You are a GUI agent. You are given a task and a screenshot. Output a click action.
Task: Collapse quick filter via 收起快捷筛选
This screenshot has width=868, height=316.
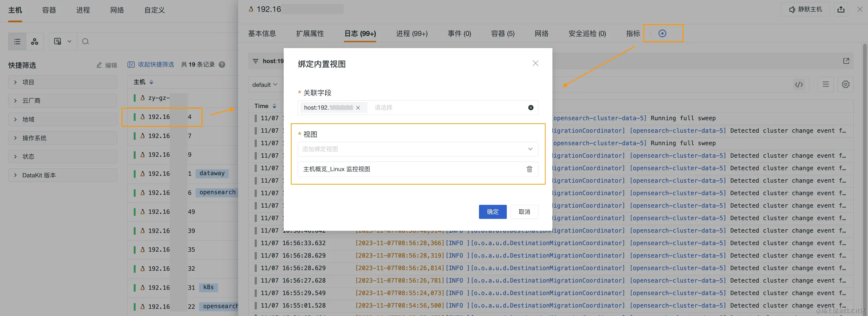tap(151, 65)
